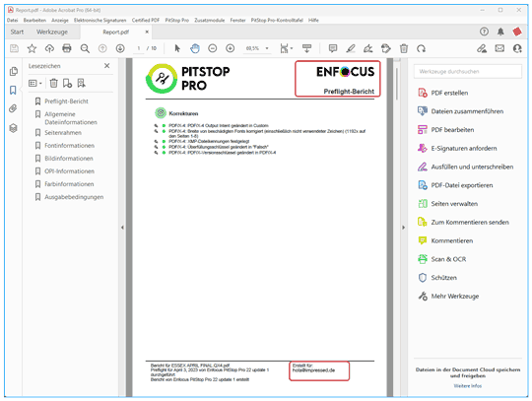Open the search magnifier tool
532x401 pixels.
point(85,48)
